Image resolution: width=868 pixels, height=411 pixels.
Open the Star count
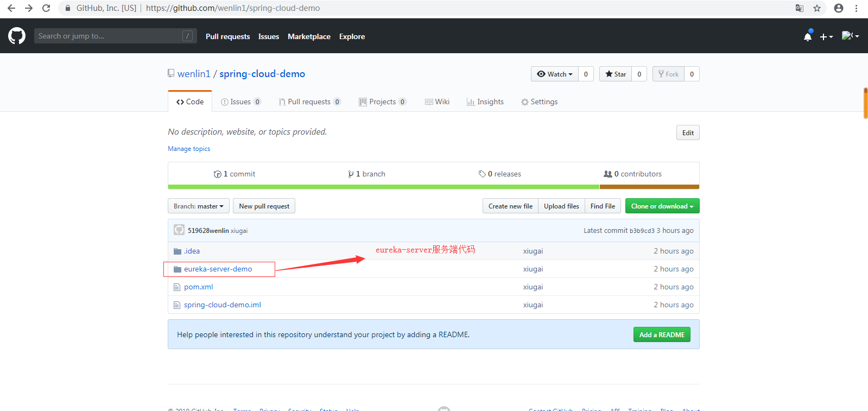point(639,74)
